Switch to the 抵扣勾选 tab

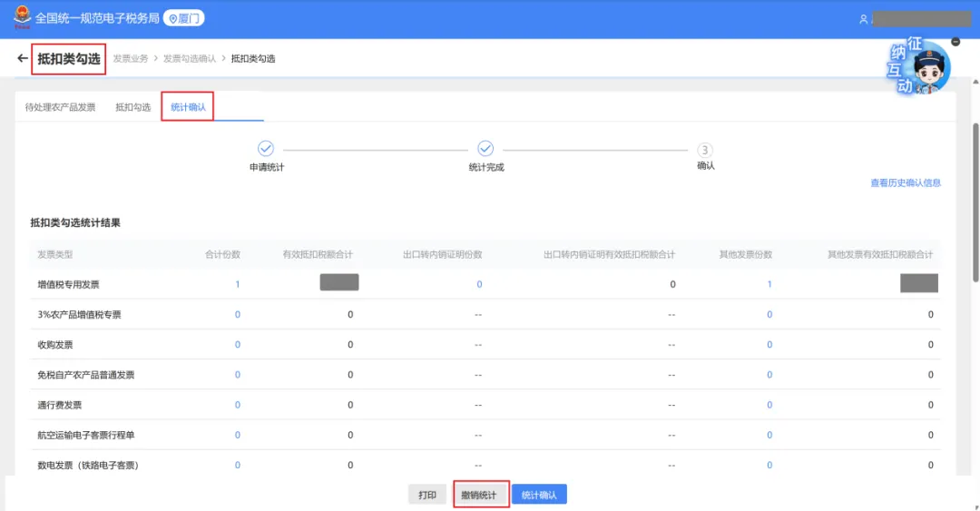coord(132,107)
